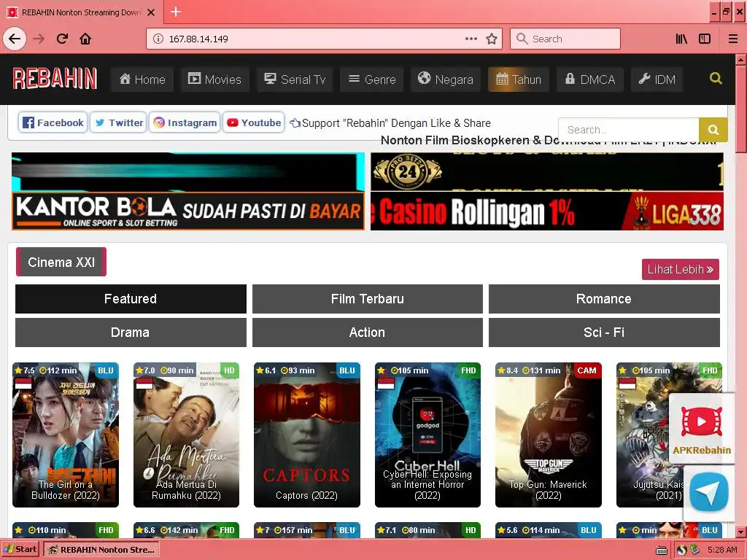Open the Library icon in the toolbar
Image resolution: width=747 pixels, height=560 pixels.
click(x=681, y=39)
